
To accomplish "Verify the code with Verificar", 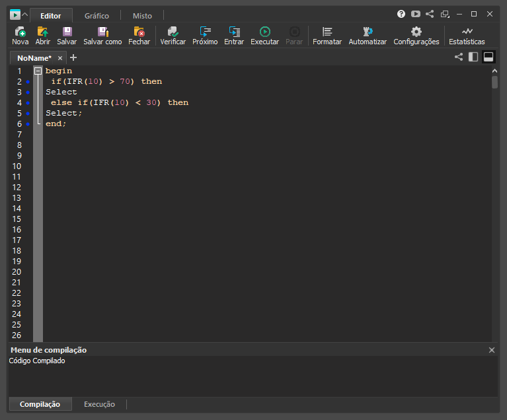I will tap(173, 36).
